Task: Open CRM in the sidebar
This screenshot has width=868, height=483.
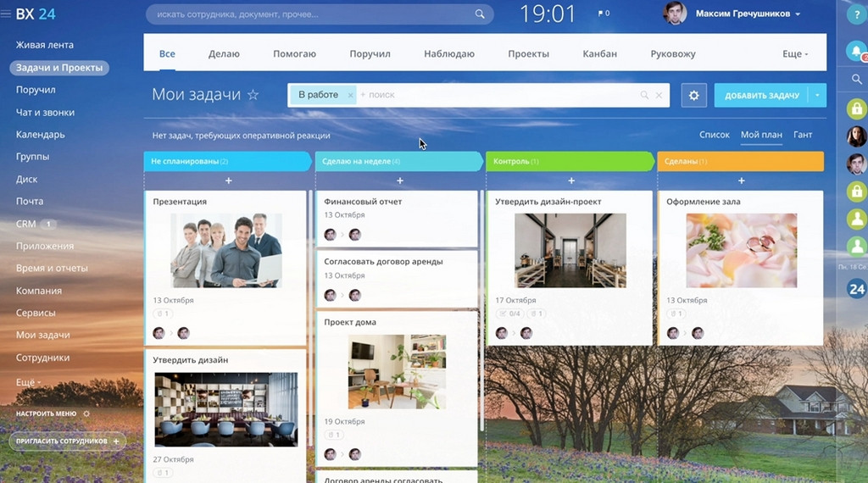Action: pyautogui.click(x=25, y=224)
